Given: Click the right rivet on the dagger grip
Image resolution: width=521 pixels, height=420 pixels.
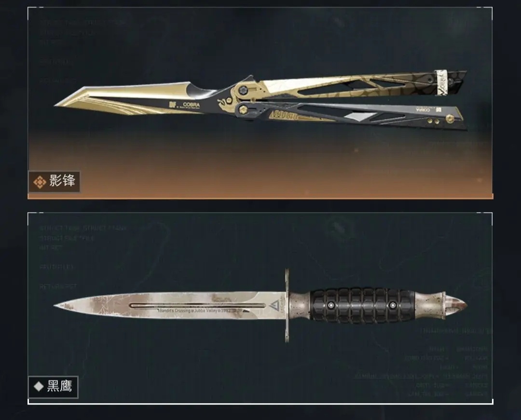Looking at the screenshot, I should [x=392, y=305].
